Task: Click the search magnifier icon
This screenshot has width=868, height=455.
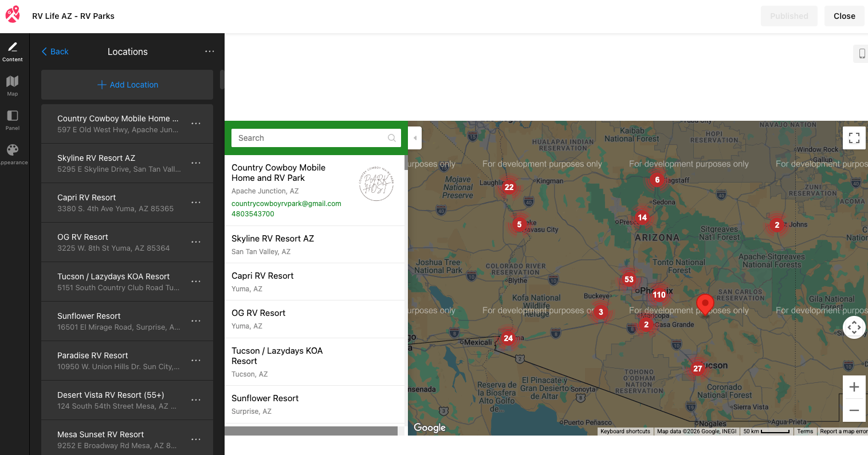Action: pos(392,138)
